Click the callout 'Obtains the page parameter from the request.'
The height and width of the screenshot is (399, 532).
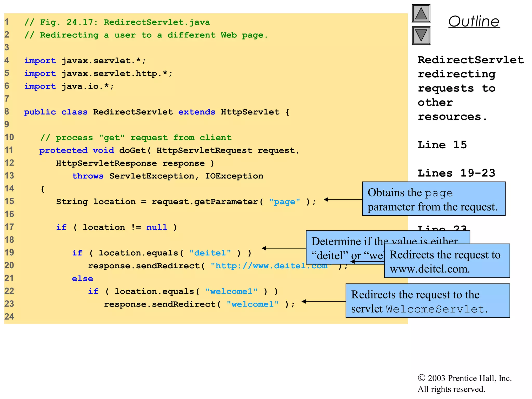[434, 199]
